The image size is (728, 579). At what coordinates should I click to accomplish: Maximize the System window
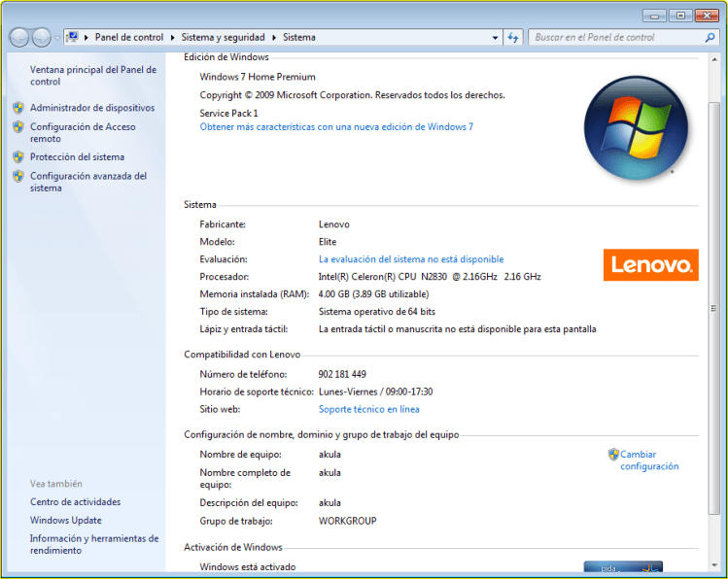680,16
